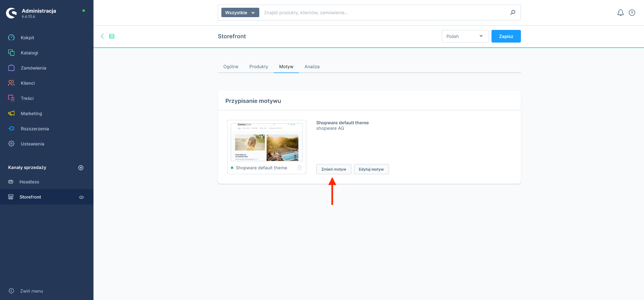This screenshot has height=300, width=644.
Task: Click the notification bell icon
Action: (621, 13)
